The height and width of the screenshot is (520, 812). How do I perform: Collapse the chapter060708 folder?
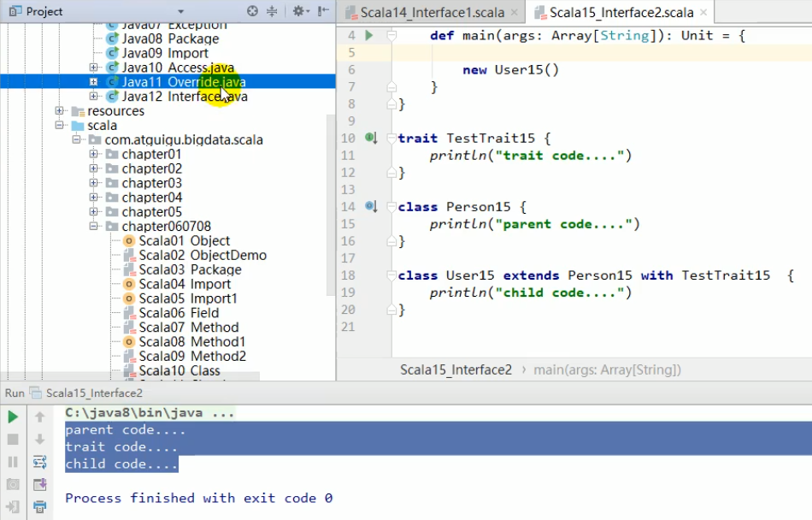point(93,227)
